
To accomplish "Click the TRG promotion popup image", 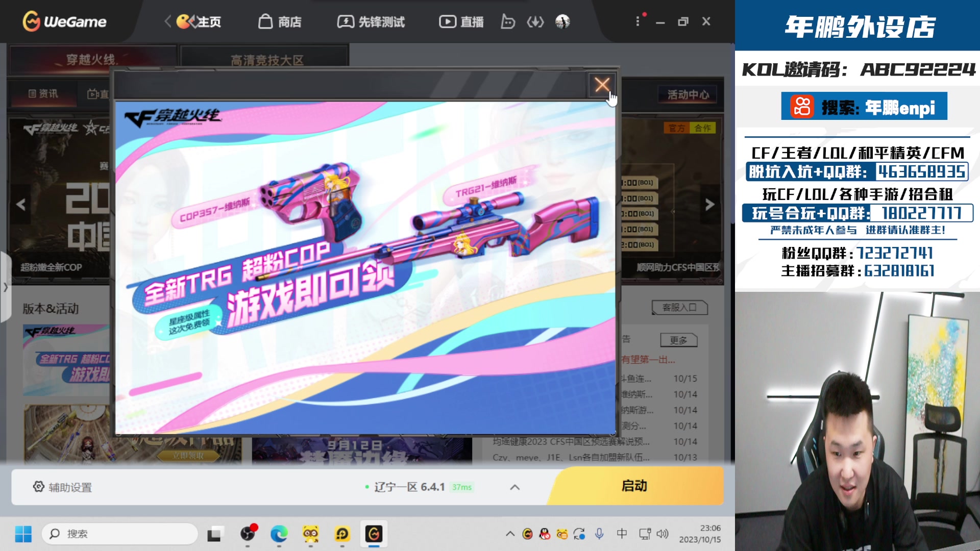I will coord(365,267).
